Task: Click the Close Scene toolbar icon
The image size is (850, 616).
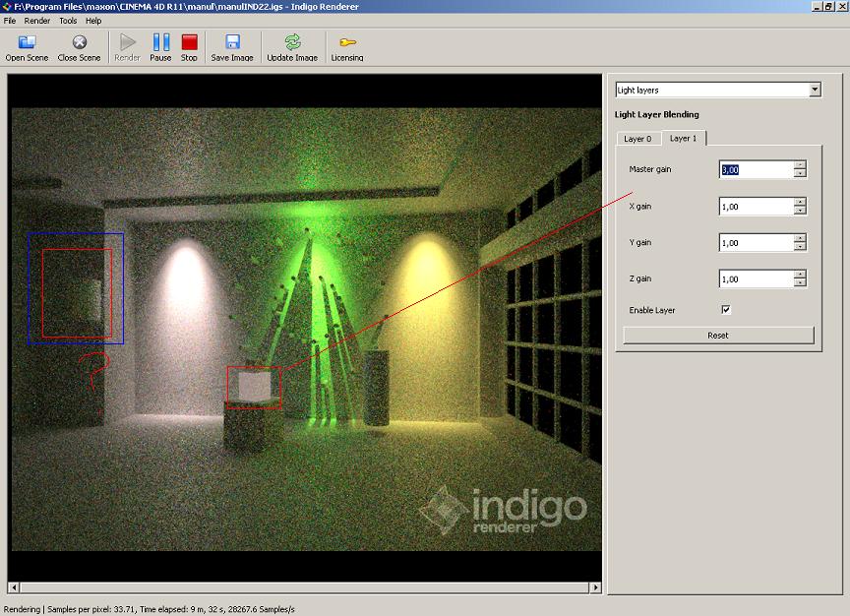Action: (79, 42)
